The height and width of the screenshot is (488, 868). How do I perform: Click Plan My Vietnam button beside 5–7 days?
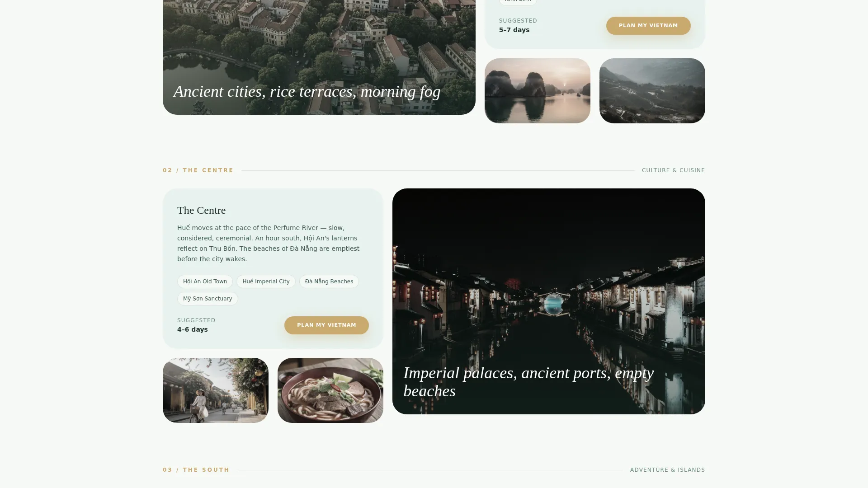648,26
